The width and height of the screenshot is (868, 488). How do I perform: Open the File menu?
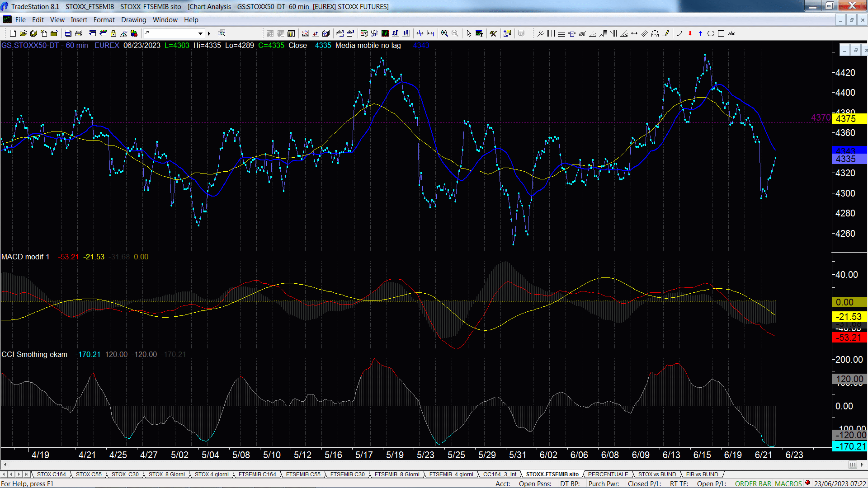coord(20,20)
